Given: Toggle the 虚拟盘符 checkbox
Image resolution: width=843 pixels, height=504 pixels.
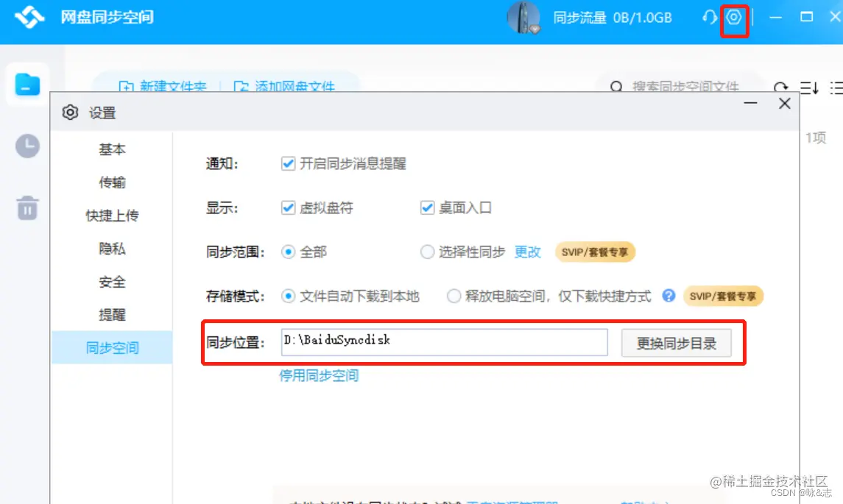Looking at the screenshot, I should pos(288,207).
